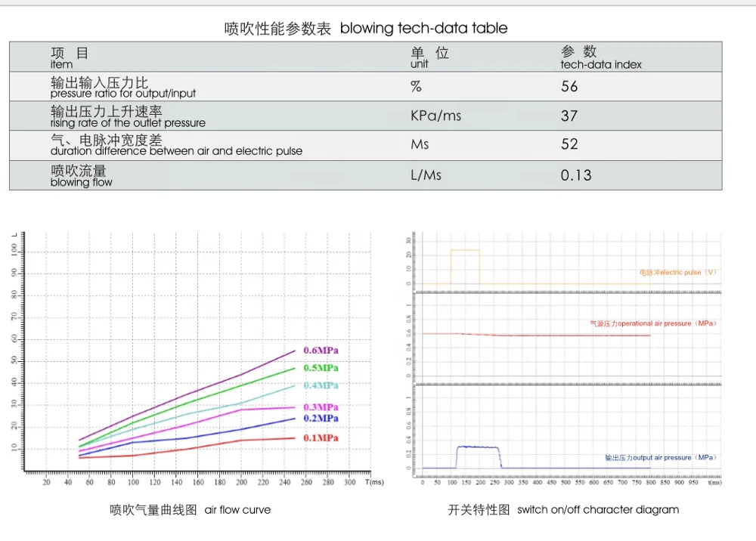Click 'output air pressure (MPa)' legend label
Viewport: 756px width, 541px height.
pos(661,458)
